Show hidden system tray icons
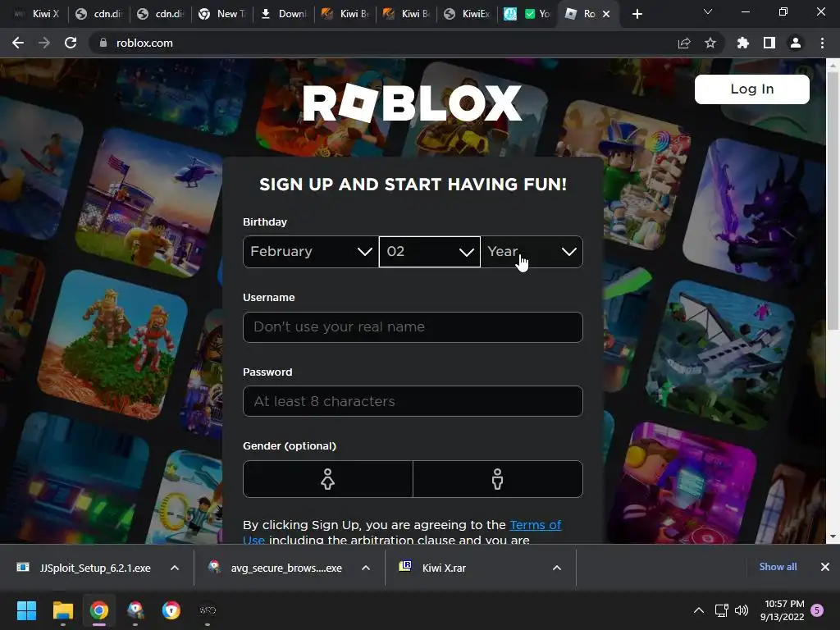 (699, 610)
